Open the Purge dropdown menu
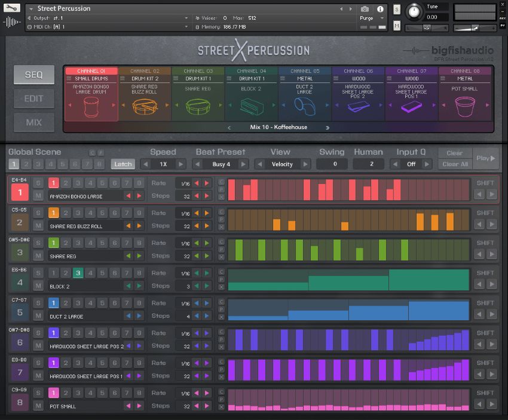Viewport: 508px width, 420px height. click(369, 18)
